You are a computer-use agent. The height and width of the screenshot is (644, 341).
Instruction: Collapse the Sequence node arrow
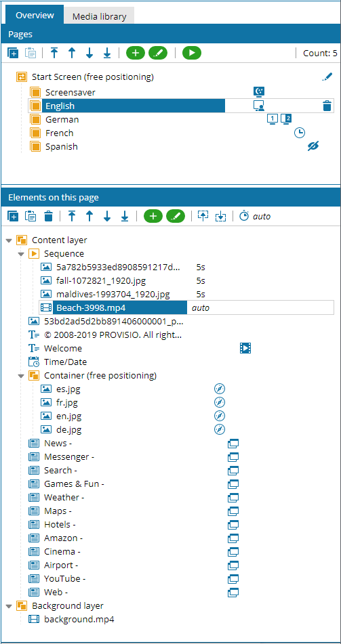(21, 254)
